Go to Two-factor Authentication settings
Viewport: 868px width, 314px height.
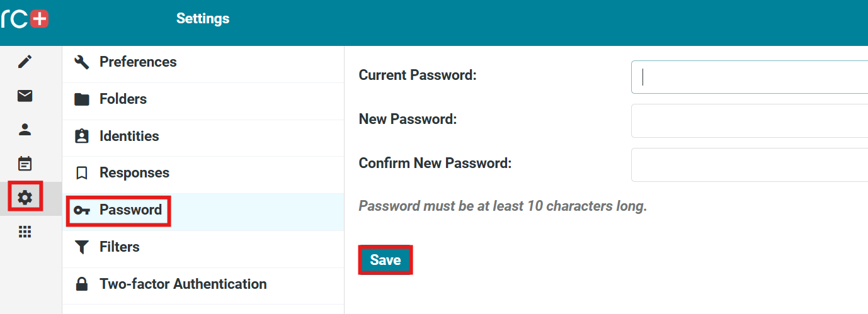coord(183,284)
